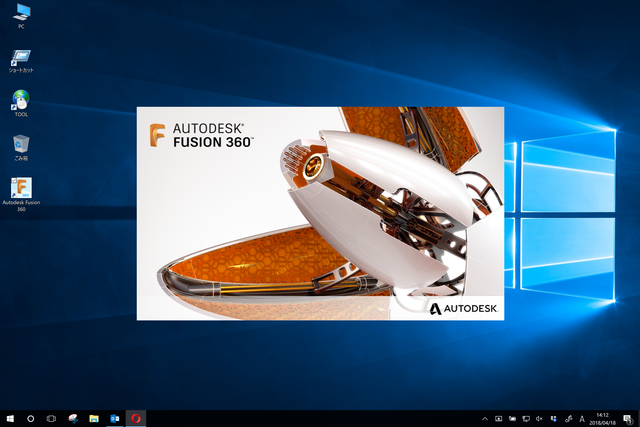Open Task View from the taskbar

pyautogui.click(x=51, y=418)
